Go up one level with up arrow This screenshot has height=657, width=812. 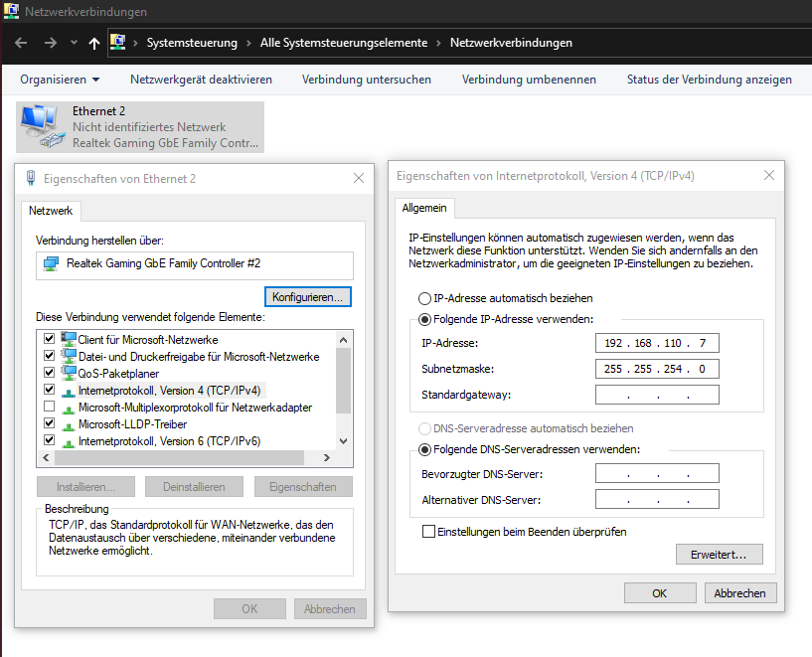[94, 43]
